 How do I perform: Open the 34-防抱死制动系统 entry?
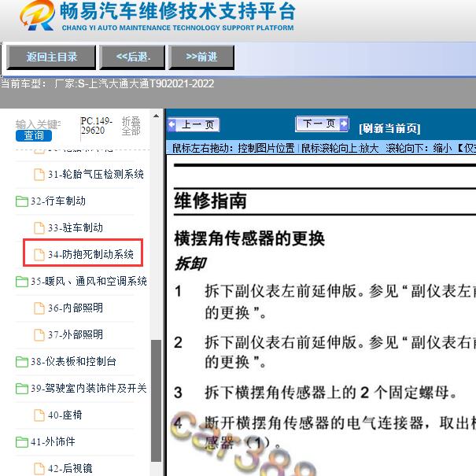pos(90,254)
